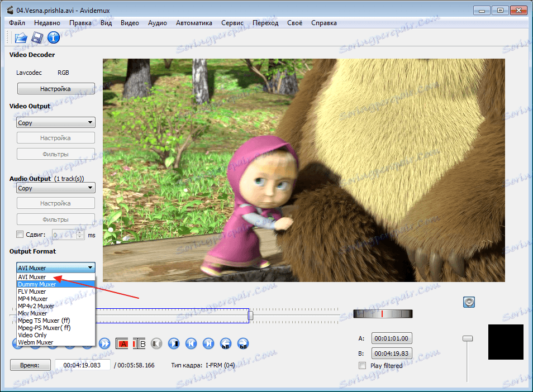533x392 pixels.
Task: Open the Видео menu
Action: click(x=130, y=23)
